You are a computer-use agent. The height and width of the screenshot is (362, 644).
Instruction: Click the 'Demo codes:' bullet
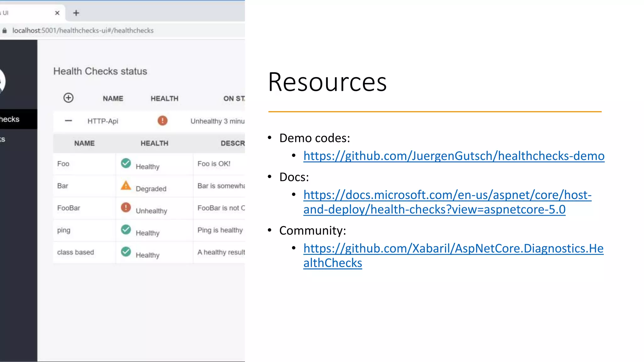[314, 138]
